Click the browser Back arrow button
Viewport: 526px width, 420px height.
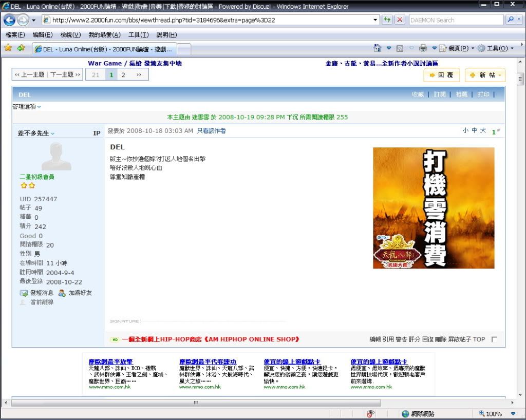(x=9, y=21)
